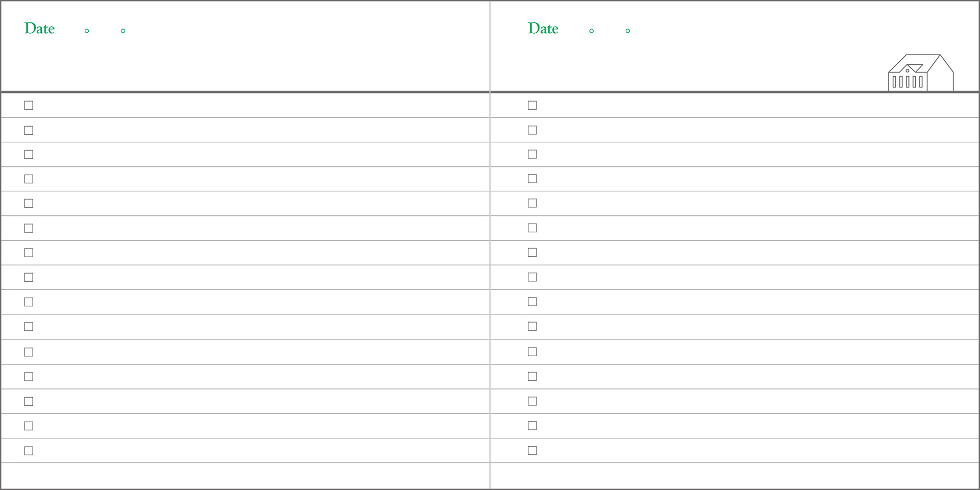
Task: Tick the eighth checkbox on the right page
Action: point(532,277)
